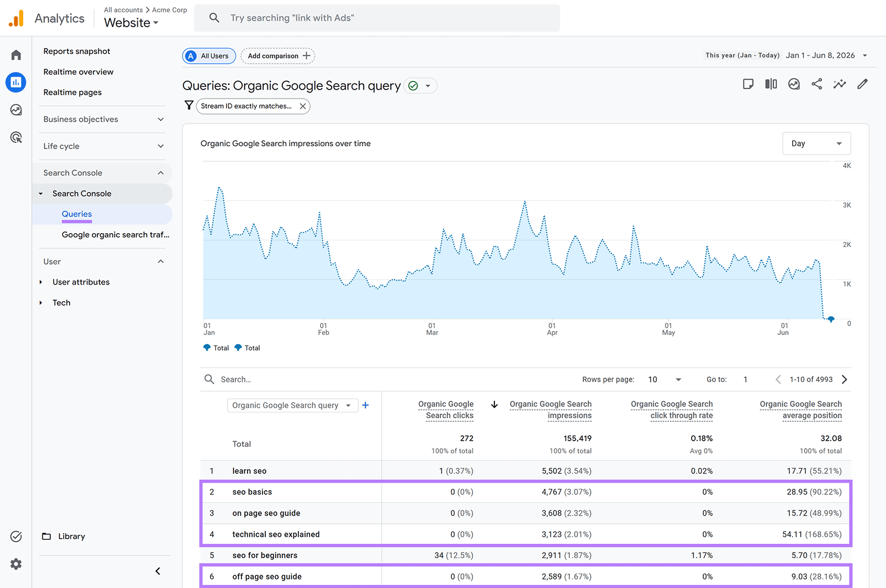The height and width of the screenshot is (588, 886).
Task: Open the report annotations note icon
Action: tap(748, 84)
